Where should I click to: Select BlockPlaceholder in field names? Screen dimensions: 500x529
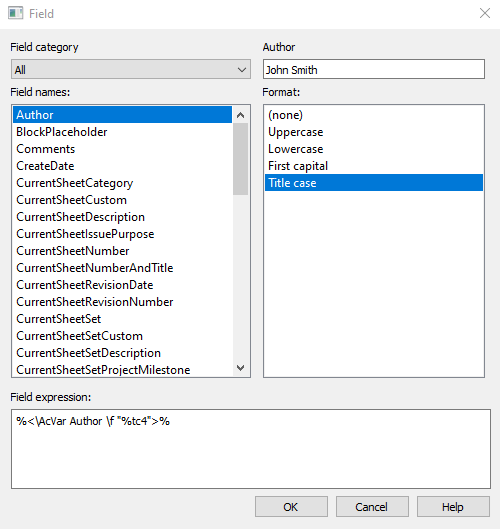pyautogui.click(x=122, y=132)
